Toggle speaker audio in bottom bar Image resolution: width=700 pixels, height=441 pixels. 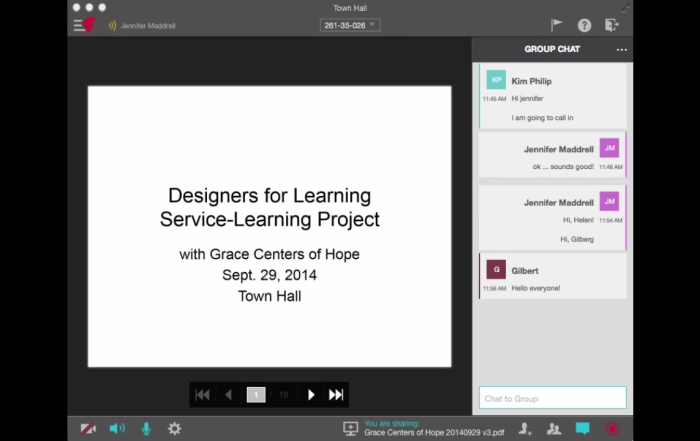click(117, 428)
